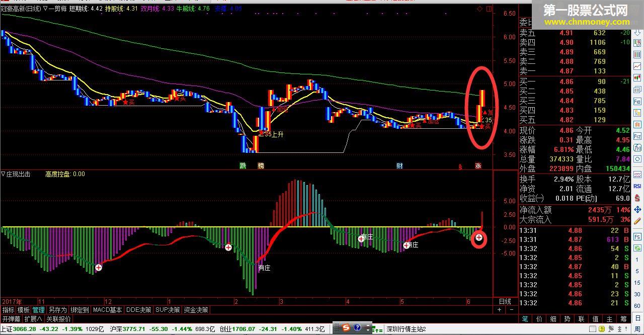Click the 另存为 save-as button
The height and width of the screenshot is (335, 644).
[x=57, y=310]
